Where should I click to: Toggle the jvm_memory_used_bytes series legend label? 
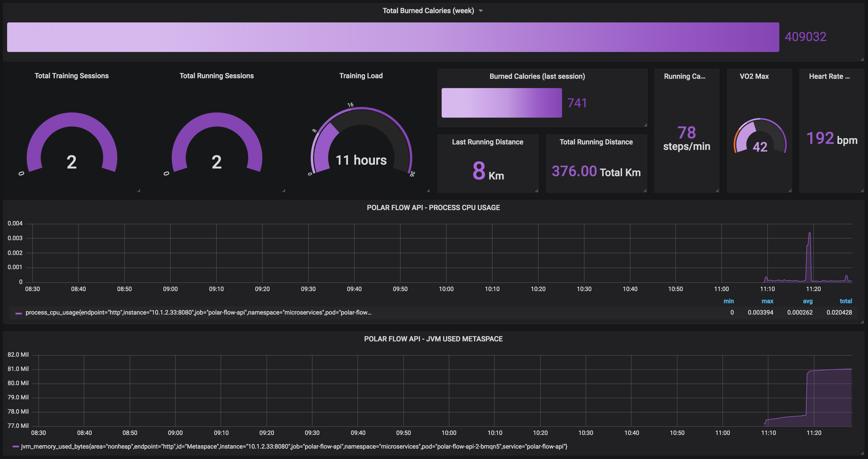click(294, 446)
